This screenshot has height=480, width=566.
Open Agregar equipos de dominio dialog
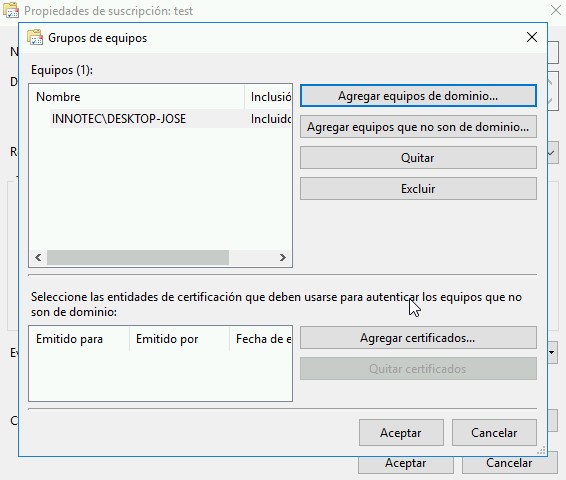coord(418,96)
